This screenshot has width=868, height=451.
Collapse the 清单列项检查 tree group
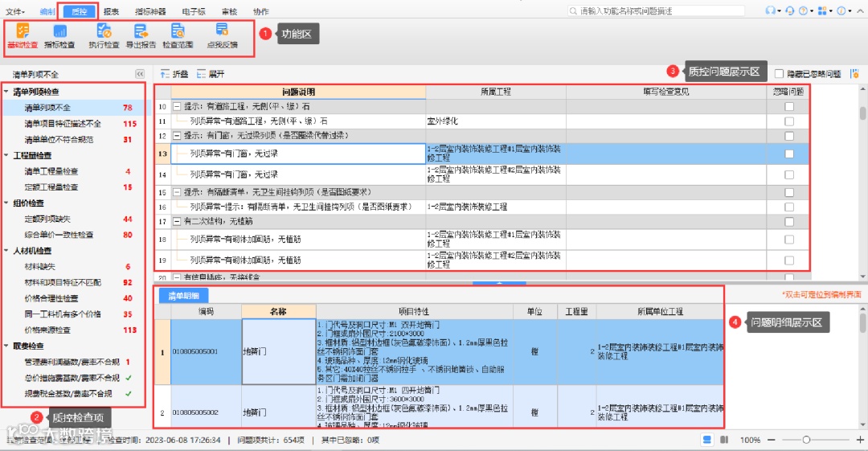point(6,92)
